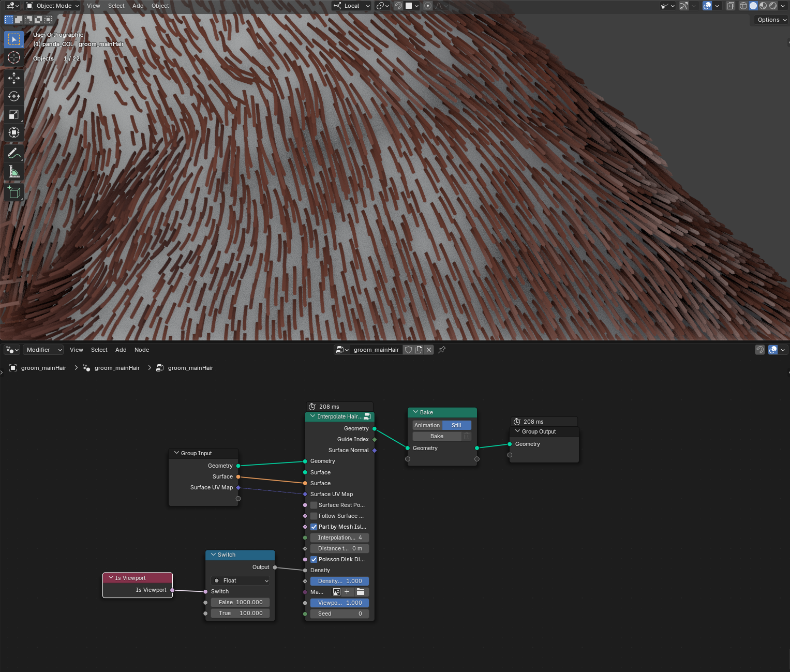
Task: Switch the Bake node to Animation mode
Action: coord(427,425)
